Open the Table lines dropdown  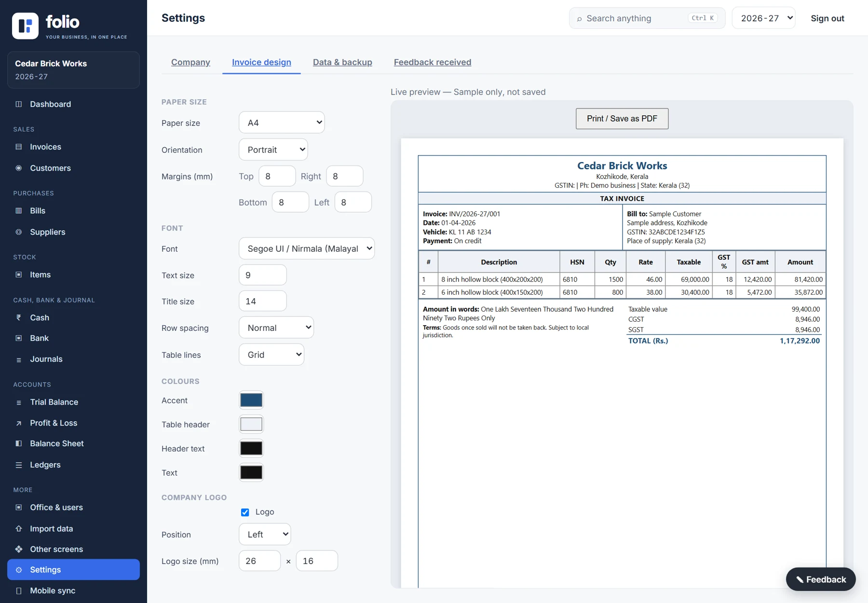click(271, 355)
